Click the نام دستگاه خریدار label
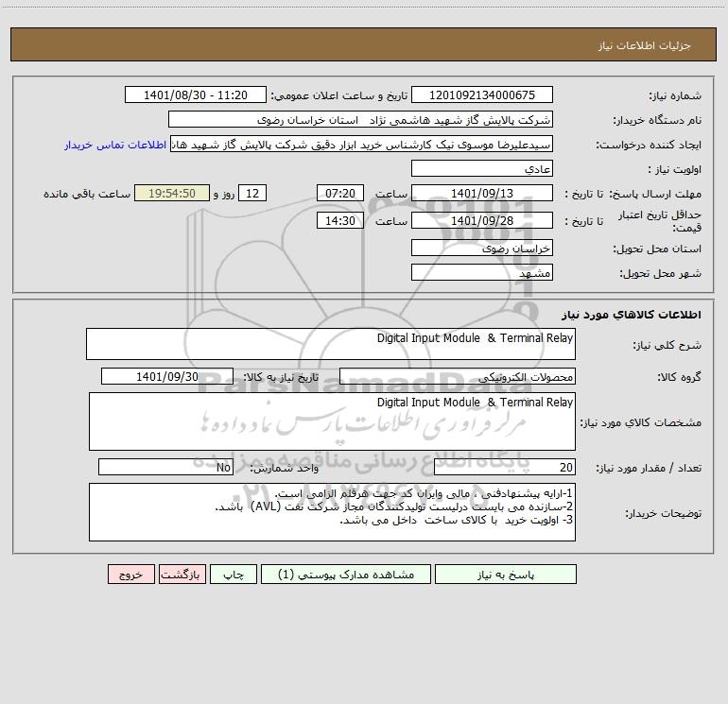This screenshot has height=704, width=728. coord(657,120)
